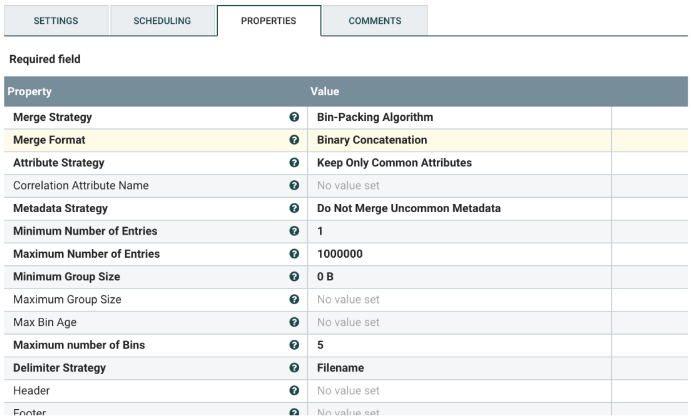Click the help icon beside Merge Strategy

coord(294,117)
